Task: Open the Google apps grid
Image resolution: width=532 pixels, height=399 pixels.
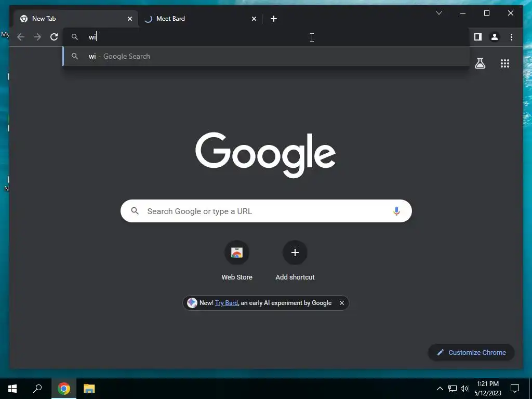Action: tap(505, 63)
